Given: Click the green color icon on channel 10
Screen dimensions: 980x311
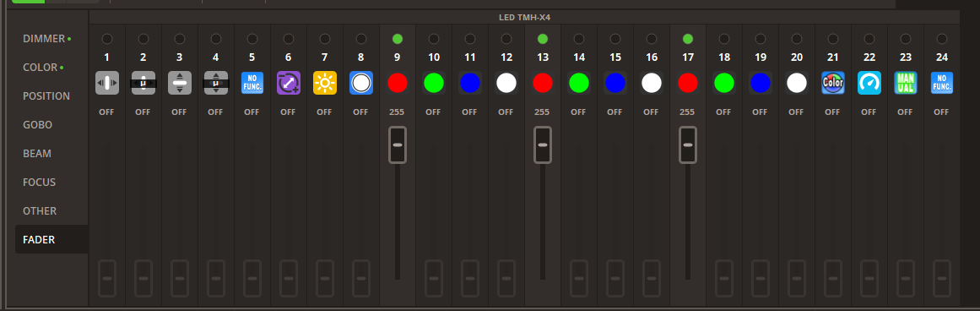Looking at the screenshot, I should (x=433, y=83).
